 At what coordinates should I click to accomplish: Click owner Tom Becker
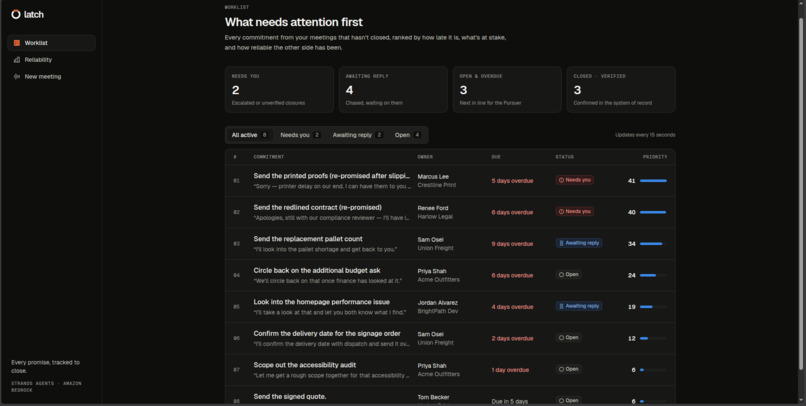(x=433, y=397)
